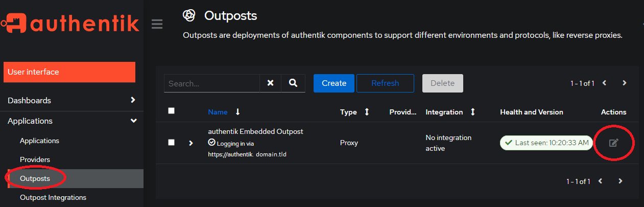The width and height of the screenshot is (644, 207).
Task: Click the User interface button
Action: pos(69,72)
